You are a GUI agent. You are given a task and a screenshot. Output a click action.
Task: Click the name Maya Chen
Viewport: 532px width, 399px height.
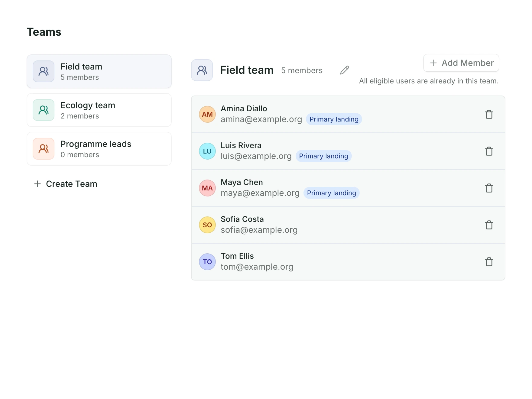click(242, 182)
